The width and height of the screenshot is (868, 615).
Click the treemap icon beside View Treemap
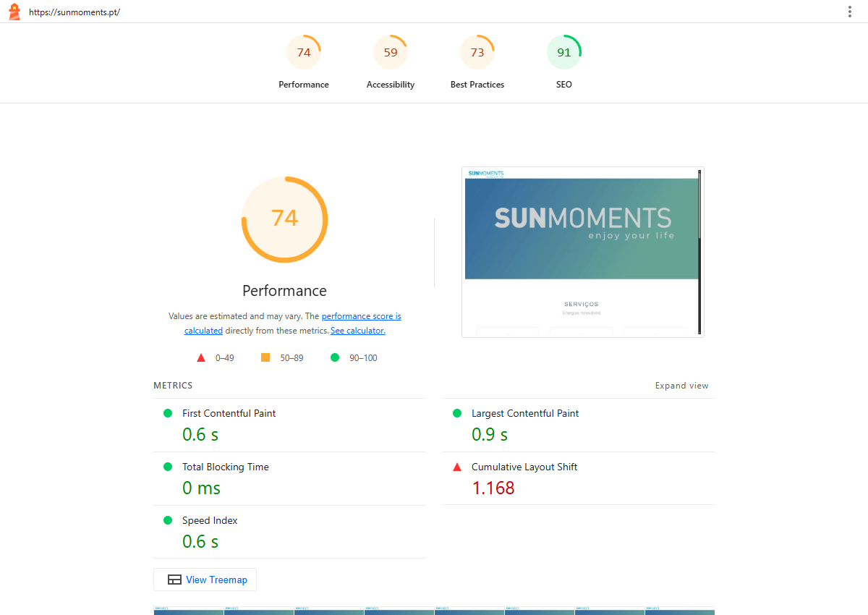coord(174,580)
